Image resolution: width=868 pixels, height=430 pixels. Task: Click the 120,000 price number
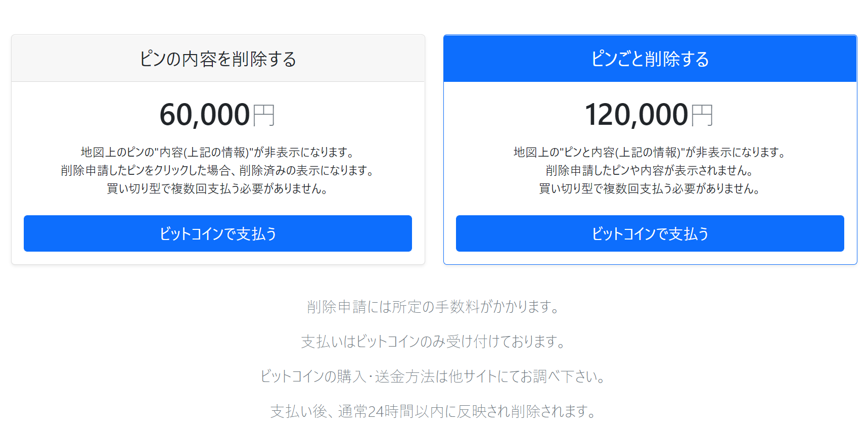(x=636, y=115)
